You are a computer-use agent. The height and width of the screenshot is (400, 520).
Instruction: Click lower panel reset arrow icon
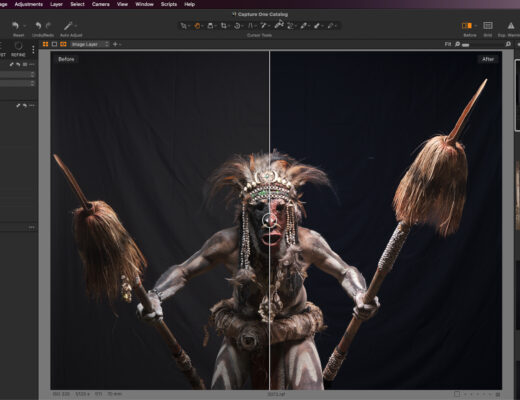click(x=25, y=106)
